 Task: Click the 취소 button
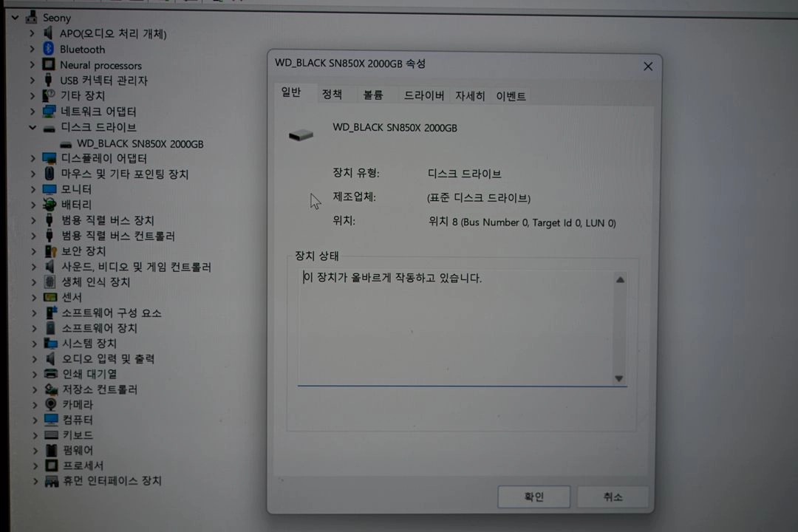tap(613, 497)
